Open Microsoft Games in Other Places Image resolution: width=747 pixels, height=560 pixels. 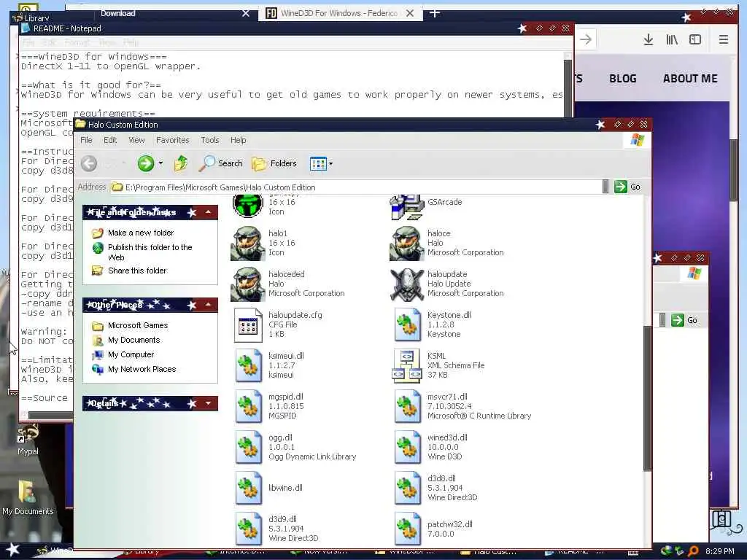coord(138,325)
